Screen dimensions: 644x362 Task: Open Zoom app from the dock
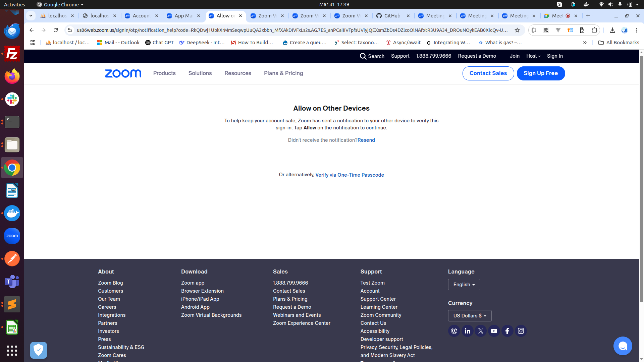12,236
